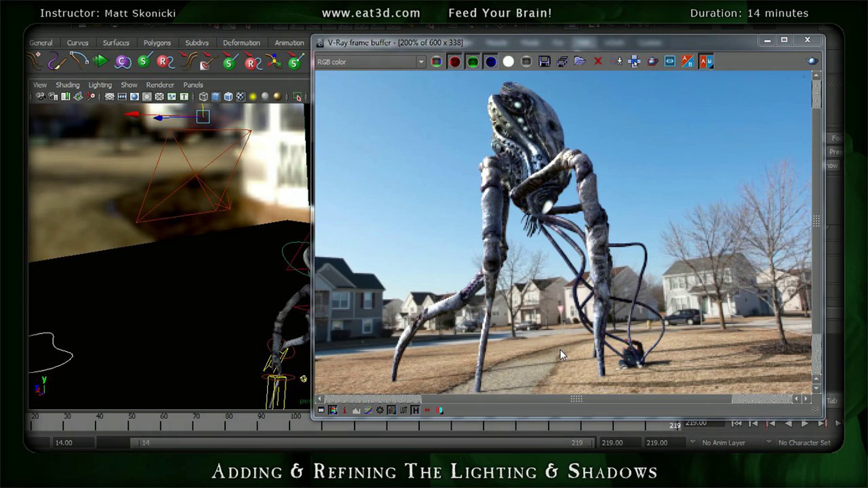The image size is (868, 488).
Task: Click the yellow use all lights icon
Action: click(x=253, y=97)
